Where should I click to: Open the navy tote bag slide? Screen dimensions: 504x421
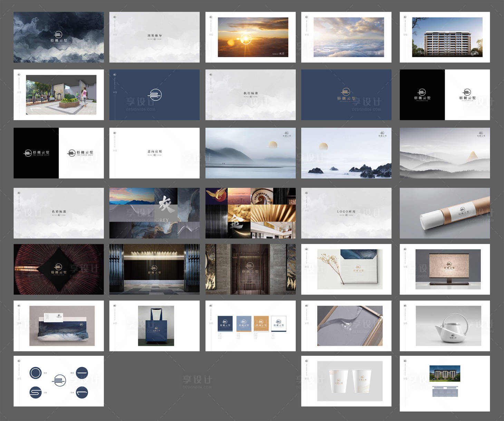pos(154,326)
